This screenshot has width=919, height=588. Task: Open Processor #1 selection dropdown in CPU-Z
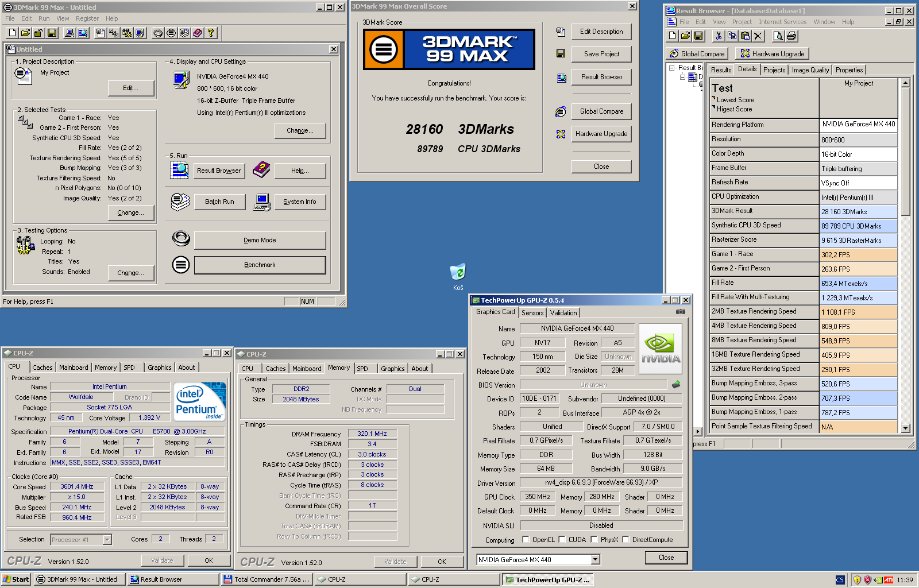tap(107, 540)
